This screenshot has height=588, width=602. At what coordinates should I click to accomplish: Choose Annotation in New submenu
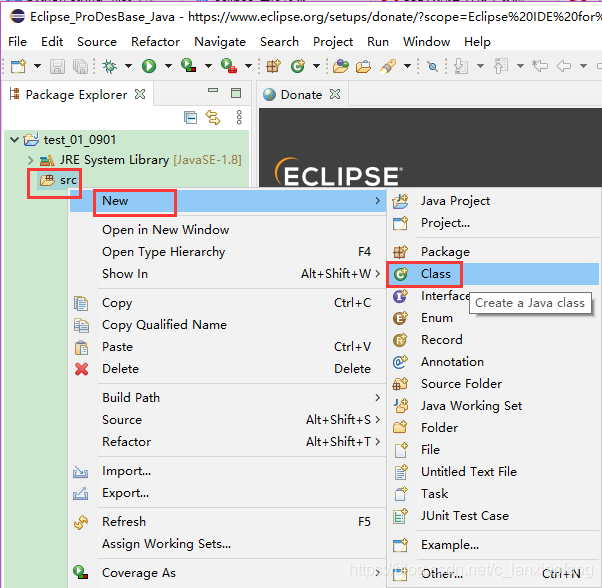[494, 362]
